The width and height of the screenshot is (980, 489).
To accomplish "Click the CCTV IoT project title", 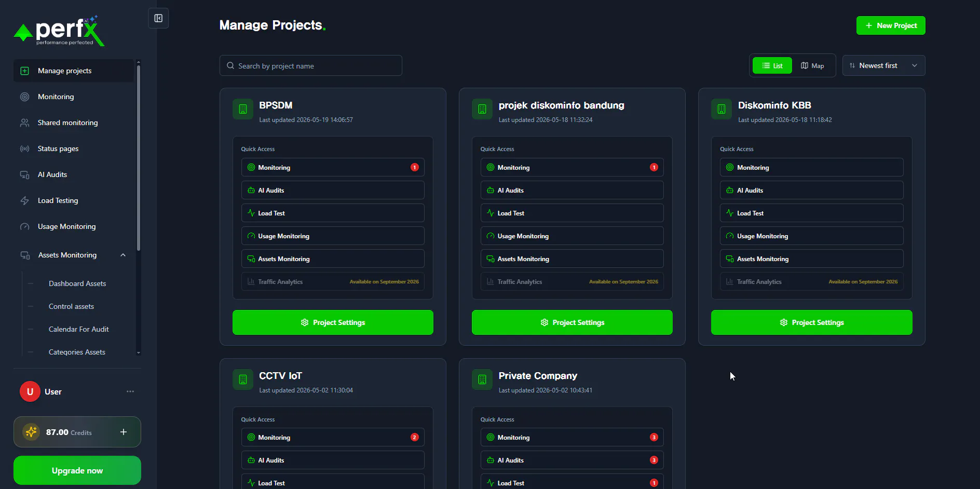I will click(280, 375).
